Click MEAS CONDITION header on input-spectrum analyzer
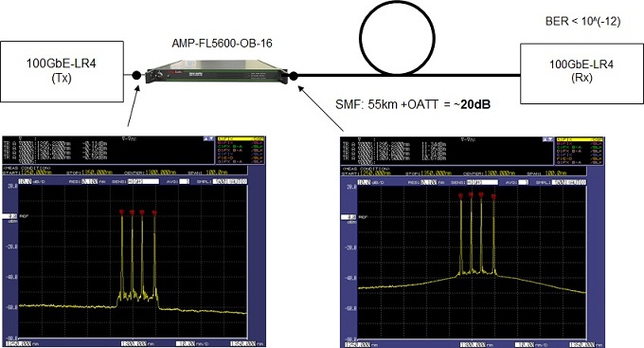The width and height of the screenshot is (644, 348). tap(27, 168)
